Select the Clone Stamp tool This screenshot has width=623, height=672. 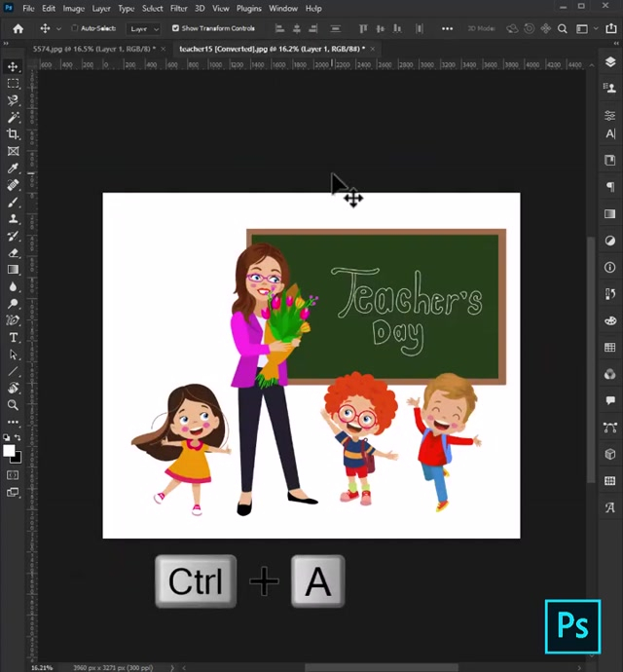[14, 219]
